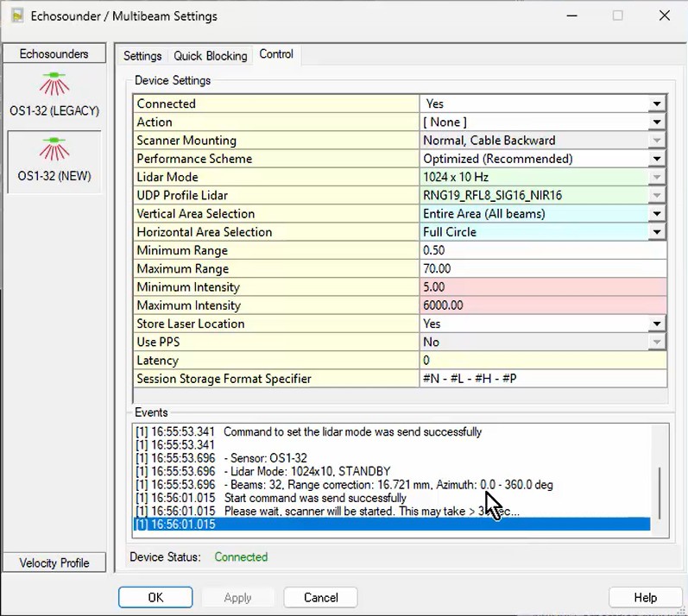688x616 pixels.
Task: Open the Action dropdown arrow
Action: (x=656, y=123)
